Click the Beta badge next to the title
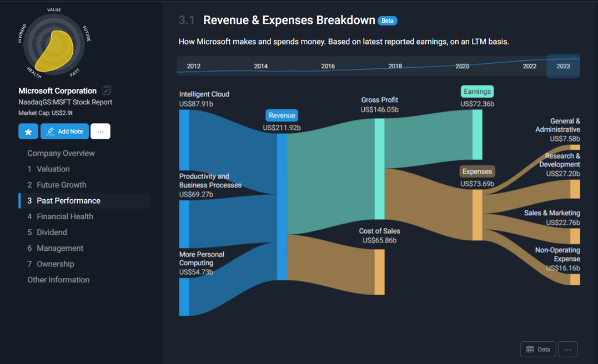This screenshot has width=598, height=364. point(388,21)
